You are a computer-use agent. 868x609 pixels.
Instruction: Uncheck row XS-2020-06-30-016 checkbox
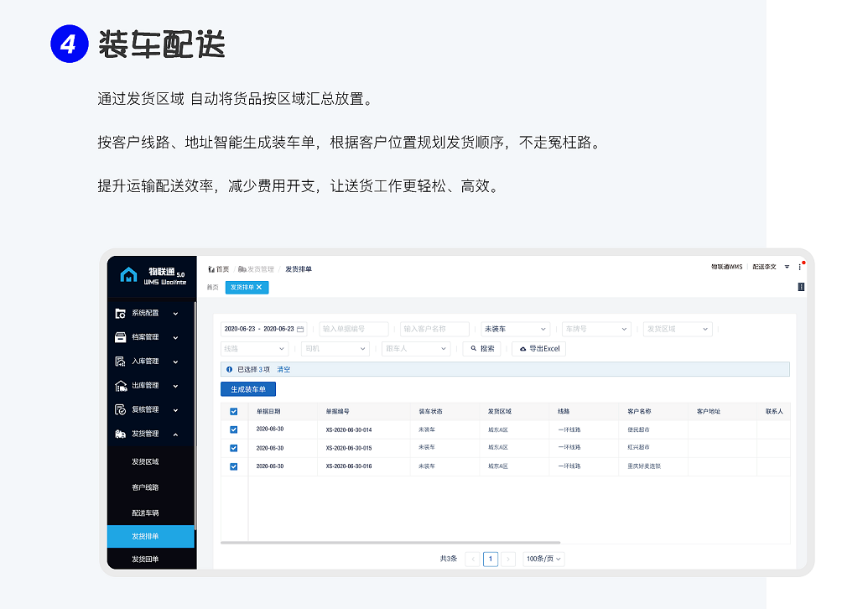pyautogui.click(x=234, y=466)
